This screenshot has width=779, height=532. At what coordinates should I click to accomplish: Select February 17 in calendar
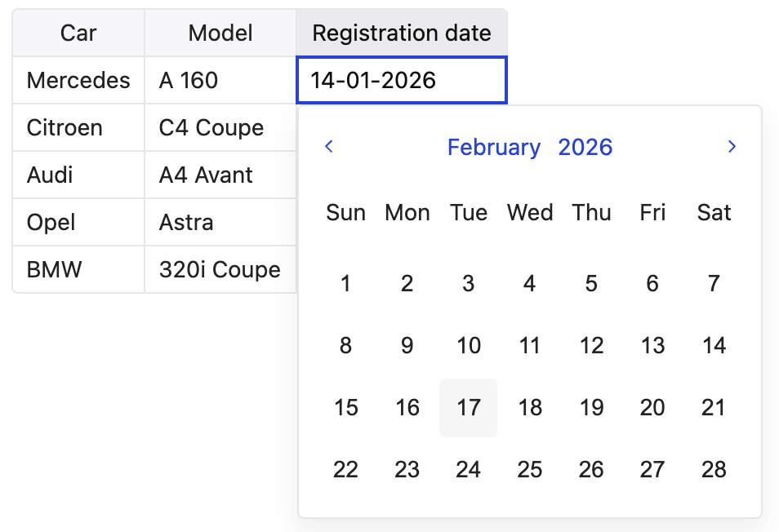coord(468,408)
